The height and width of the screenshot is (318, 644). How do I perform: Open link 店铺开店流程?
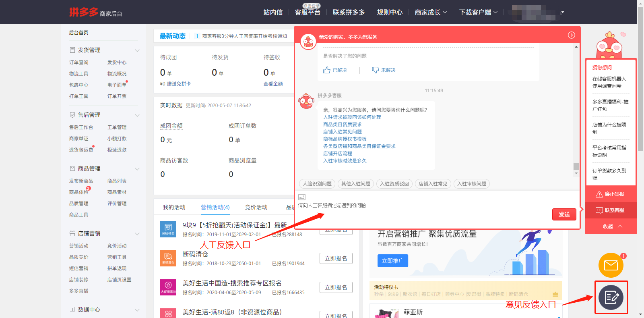tap(338, 154)
